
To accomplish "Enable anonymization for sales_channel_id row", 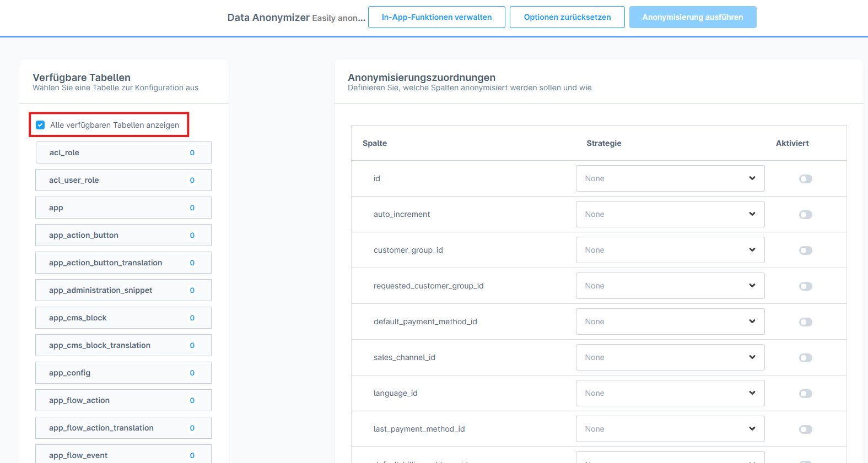I will (x=805, y=358).
